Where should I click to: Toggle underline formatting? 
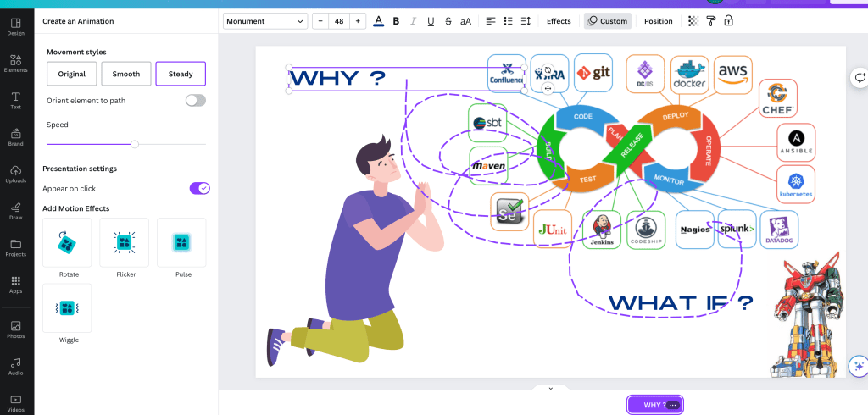click(x=431, y=21)
